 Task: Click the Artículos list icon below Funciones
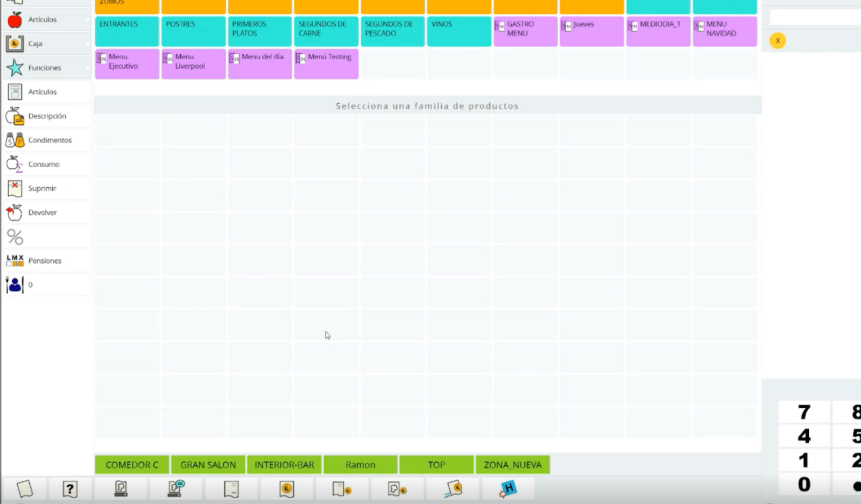click(47, 92)
